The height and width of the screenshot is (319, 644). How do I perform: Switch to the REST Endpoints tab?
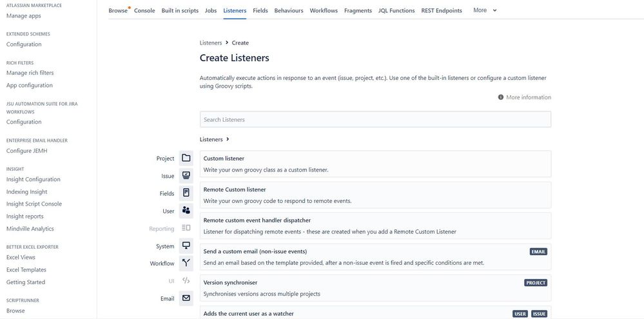(x=442, y=11)
